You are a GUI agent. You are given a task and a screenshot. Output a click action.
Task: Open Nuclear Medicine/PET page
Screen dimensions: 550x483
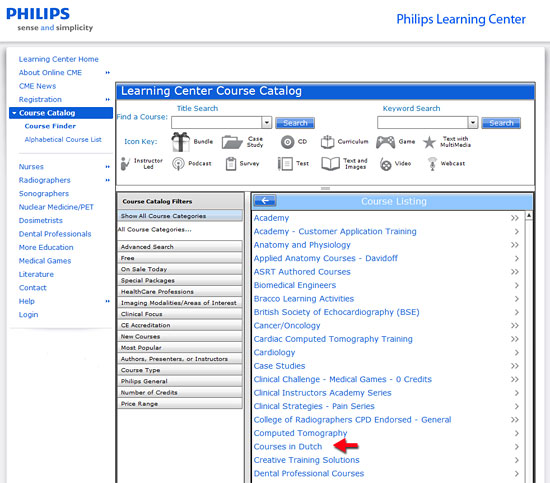point(56,207)
